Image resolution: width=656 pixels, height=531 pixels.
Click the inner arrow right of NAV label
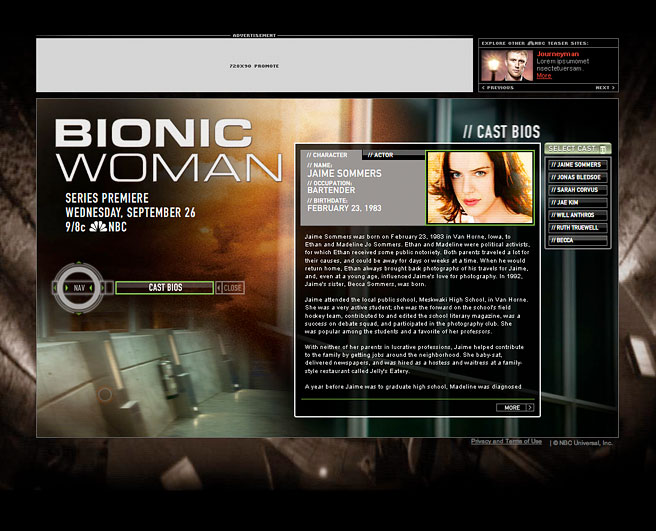[91, 288]
